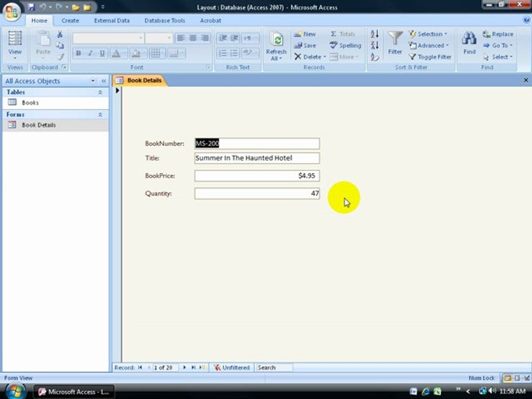Image resolution: width=532 pixels, height=399 pixels.
Task: Click Spelling in Records group
Action: (345, 45)
